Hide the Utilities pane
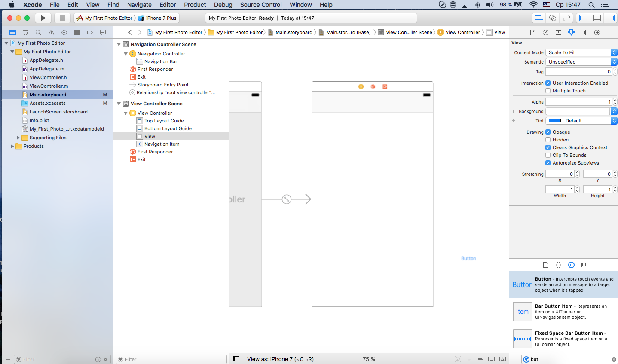The width and height of the screenshot is (618, 364). coord(611,18)
